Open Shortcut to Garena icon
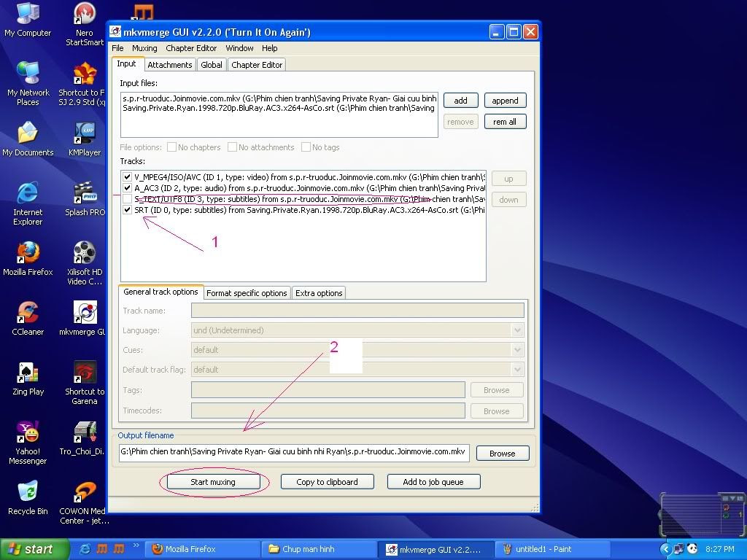Screen dimensions: 747x560 (85, 382)
